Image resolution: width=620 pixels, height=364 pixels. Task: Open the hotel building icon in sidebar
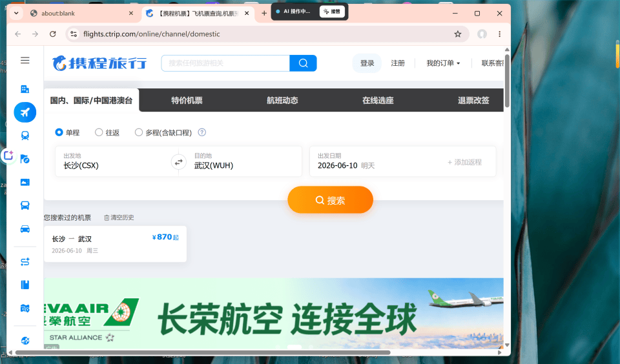pos(25,89)
